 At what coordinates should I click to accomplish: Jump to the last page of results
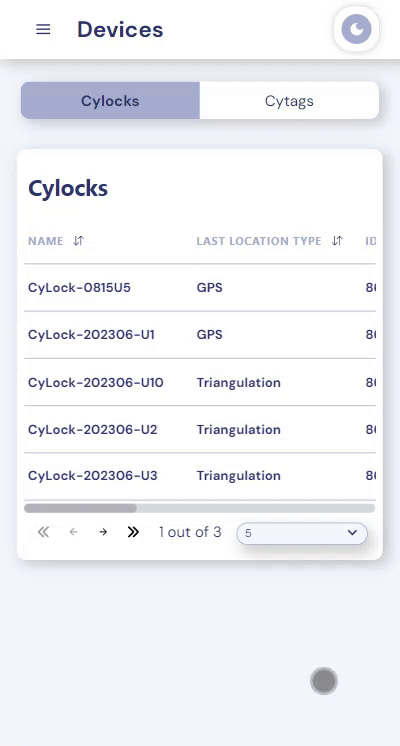click(133, 532)
